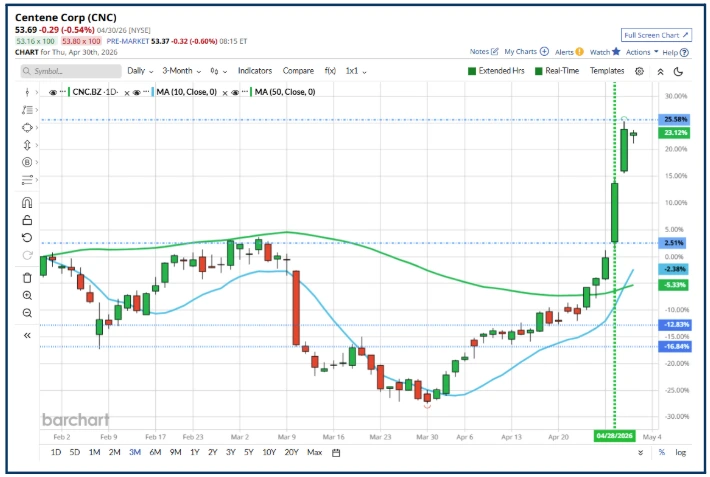Select the trend line annotation tool
The width and height of the screenshot is (710, 477).
(x=27, y=110)
